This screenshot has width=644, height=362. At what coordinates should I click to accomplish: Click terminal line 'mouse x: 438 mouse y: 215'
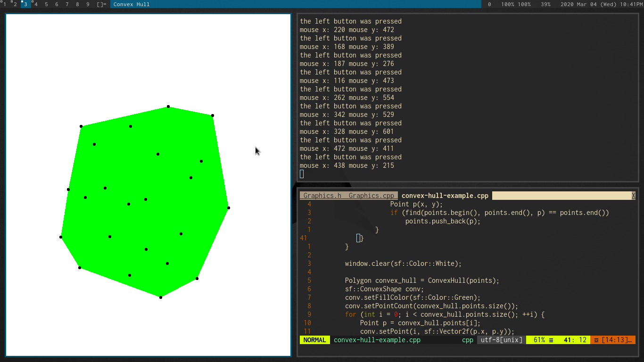coord(347,165)
